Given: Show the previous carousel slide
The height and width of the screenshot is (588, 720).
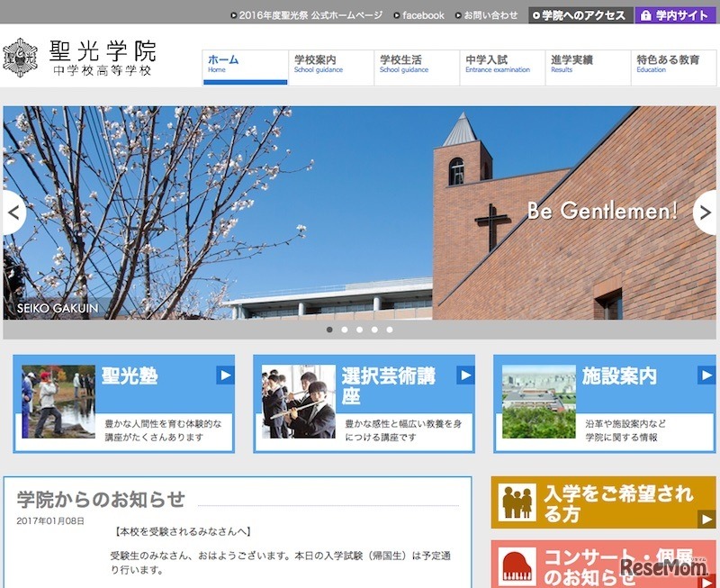Looking at the screenshot, I should pos(13,213).
